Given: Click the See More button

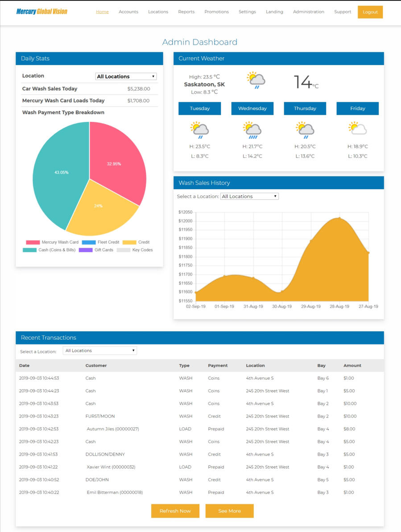Looking at the screenshot, I should click(x=229, y=511).
